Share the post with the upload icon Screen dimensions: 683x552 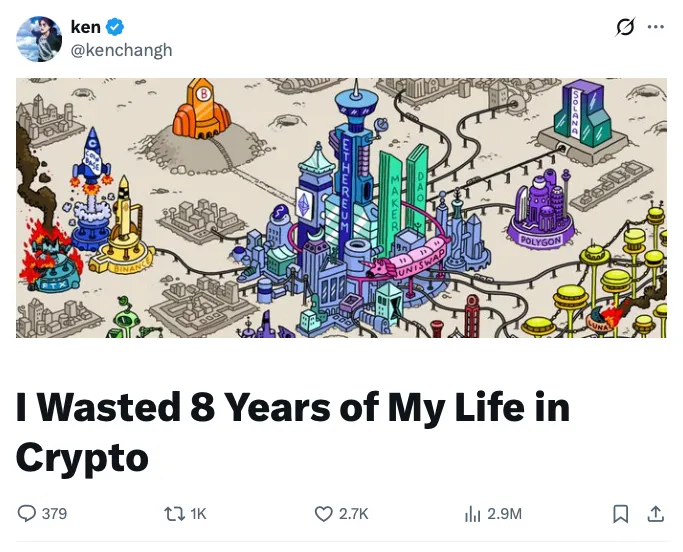tap(656, 514)
